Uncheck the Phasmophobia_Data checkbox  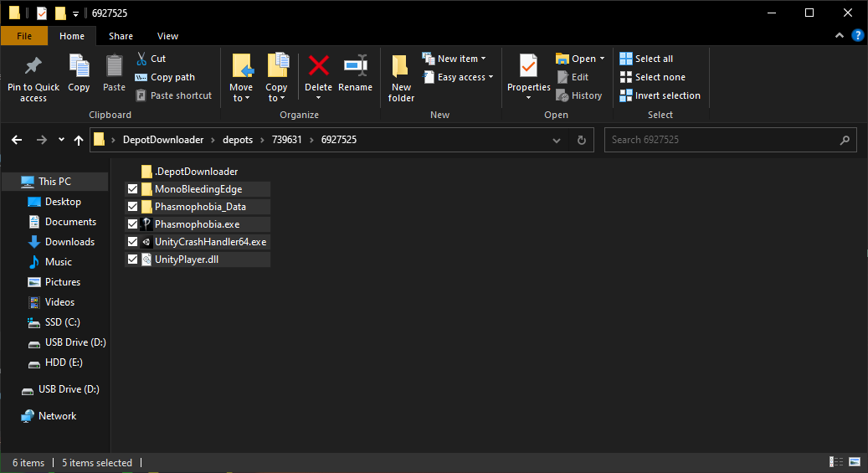pyautogui.click(x=132, y=207)
